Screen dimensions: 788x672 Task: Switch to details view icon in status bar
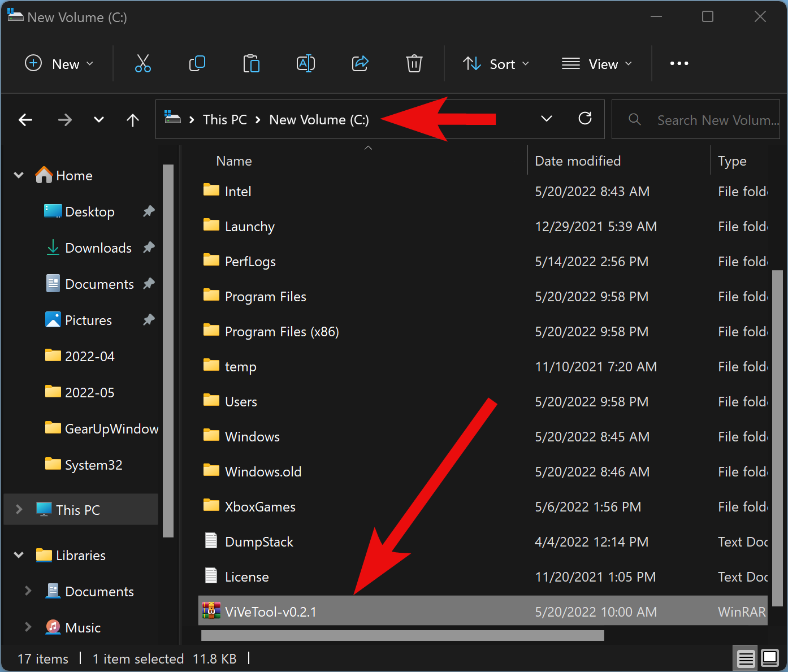click(x=746, y=658)
